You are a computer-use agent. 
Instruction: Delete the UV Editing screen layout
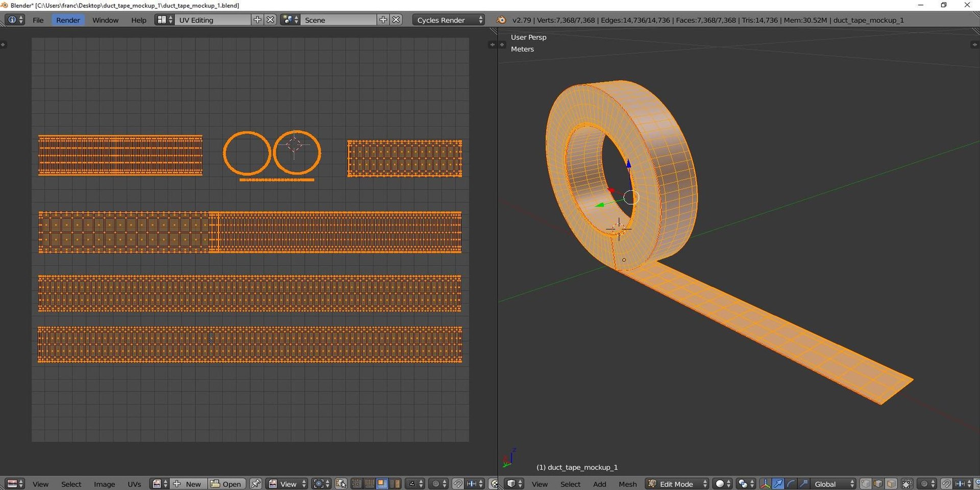click(x=271, y=20)
